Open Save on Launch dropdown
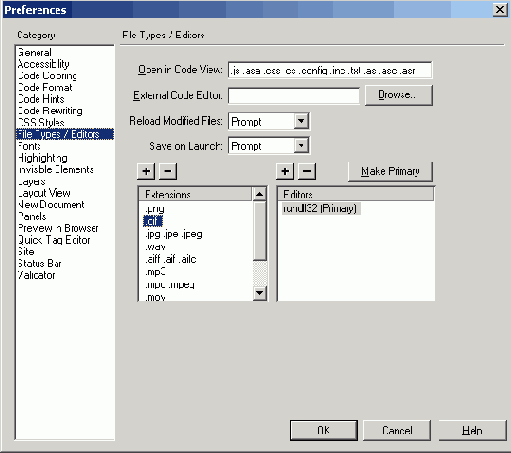 point(301,145)
